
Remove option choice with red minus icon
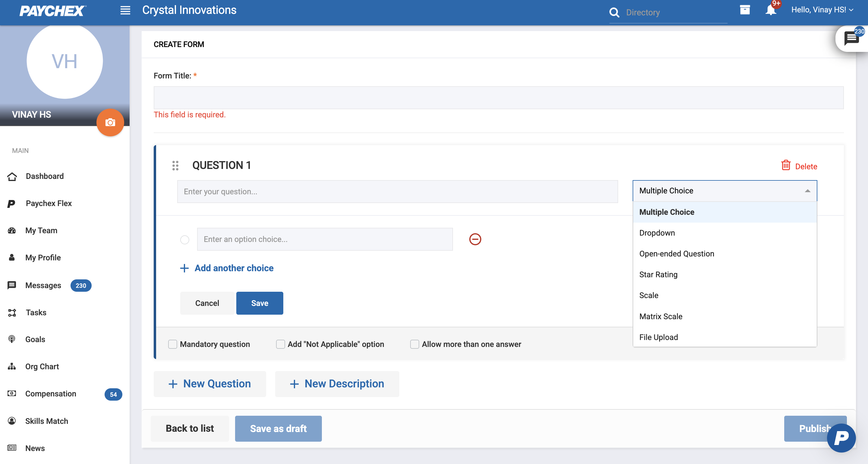[x=475, y=239]
